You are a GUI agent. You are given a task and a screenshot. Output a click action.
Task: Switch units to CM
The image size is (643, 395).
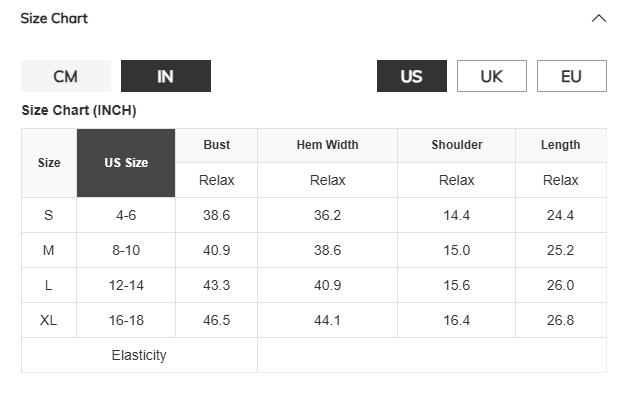click(66, 76)
